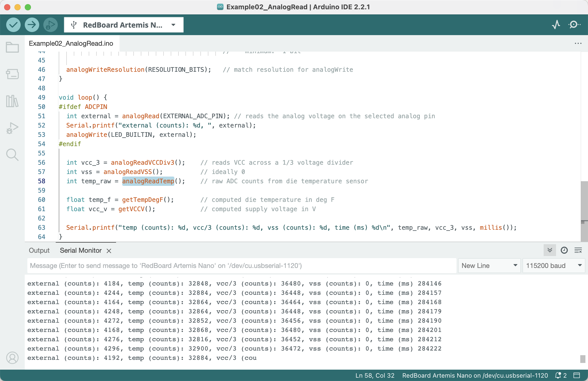Switch to the Output tab
Screen dimensions: 588x381
coord(39,250)
